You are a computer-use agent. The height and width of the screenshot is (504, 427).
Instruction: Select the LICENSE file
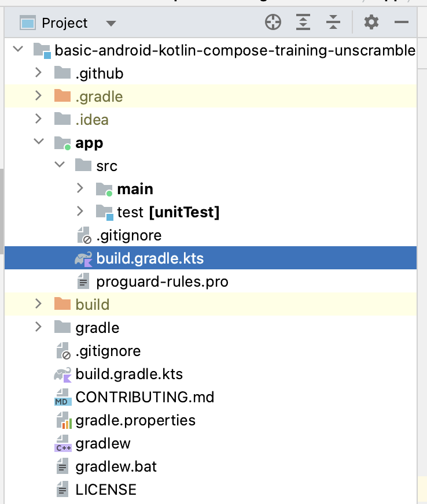(x=106, y=490)
